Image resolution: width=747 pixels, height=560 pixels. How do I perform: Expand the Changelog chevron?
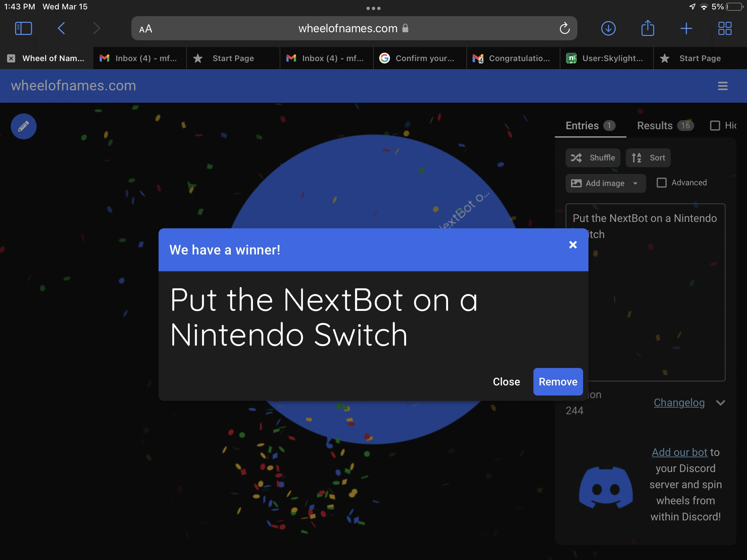coord(720,403)
